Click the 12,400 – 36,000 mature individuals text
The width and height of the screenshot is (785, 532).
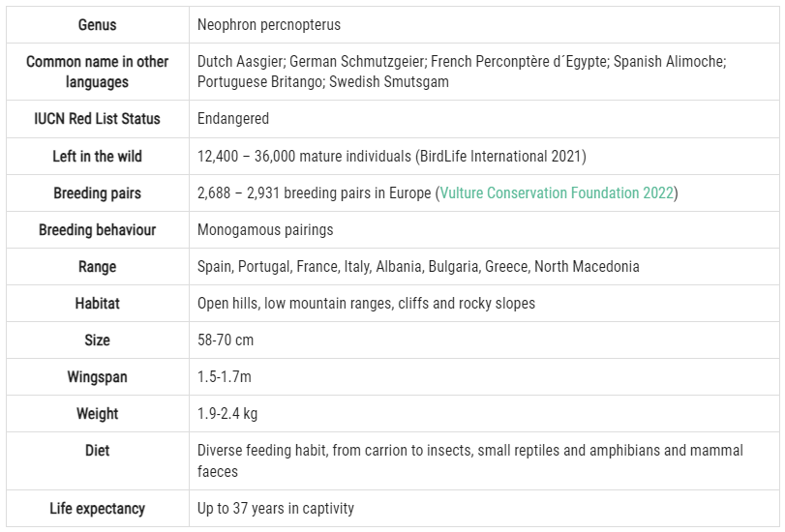tap(391, 156)
